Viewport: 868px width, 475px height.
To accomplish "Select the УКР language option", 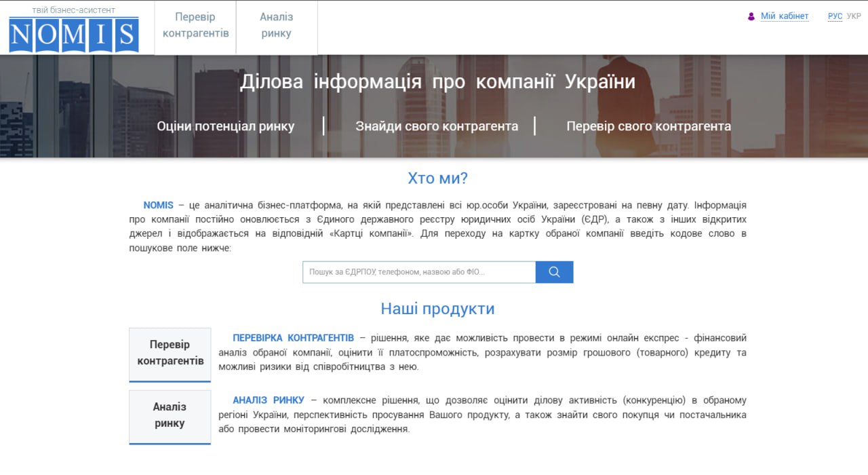I will (x=854, y=16).
